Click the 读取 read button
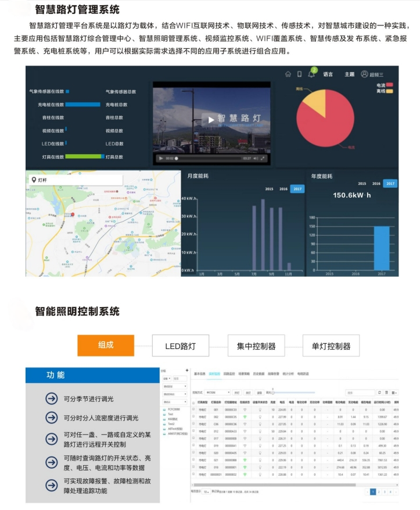The image size is (420, 510). point(259,393)
